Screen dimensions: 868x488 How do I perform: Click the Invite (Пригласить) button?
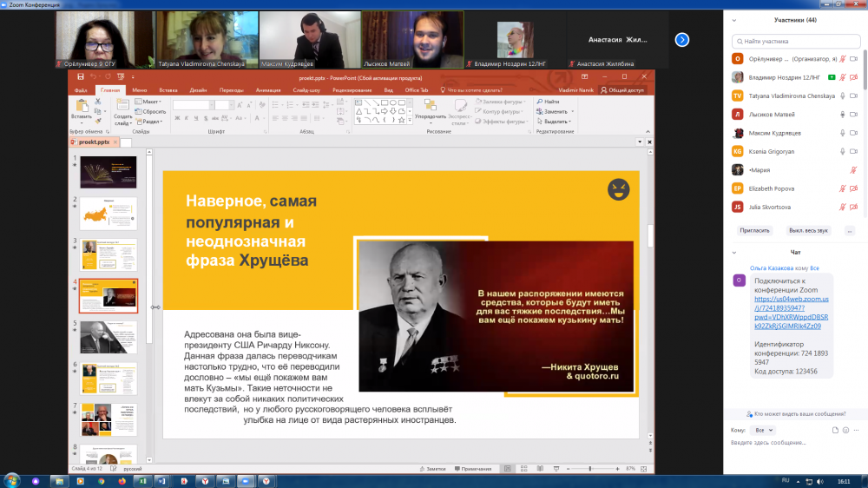click(754, 230)
